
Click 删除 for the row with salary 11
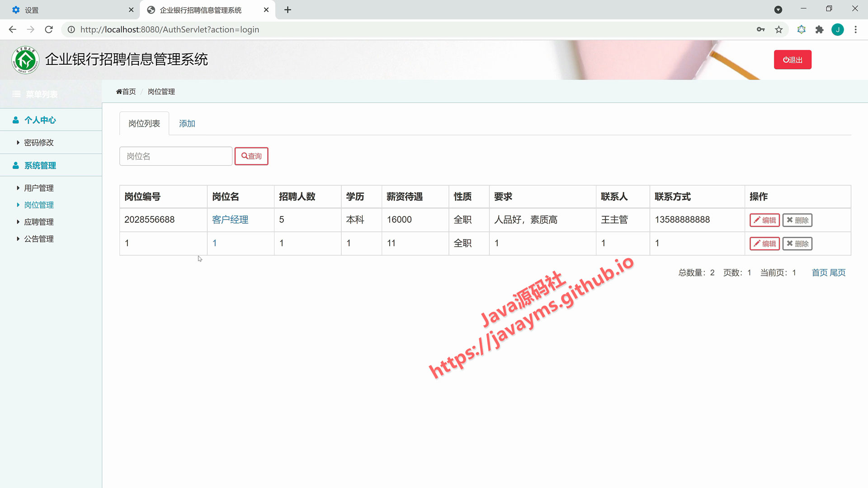point(797,244)
